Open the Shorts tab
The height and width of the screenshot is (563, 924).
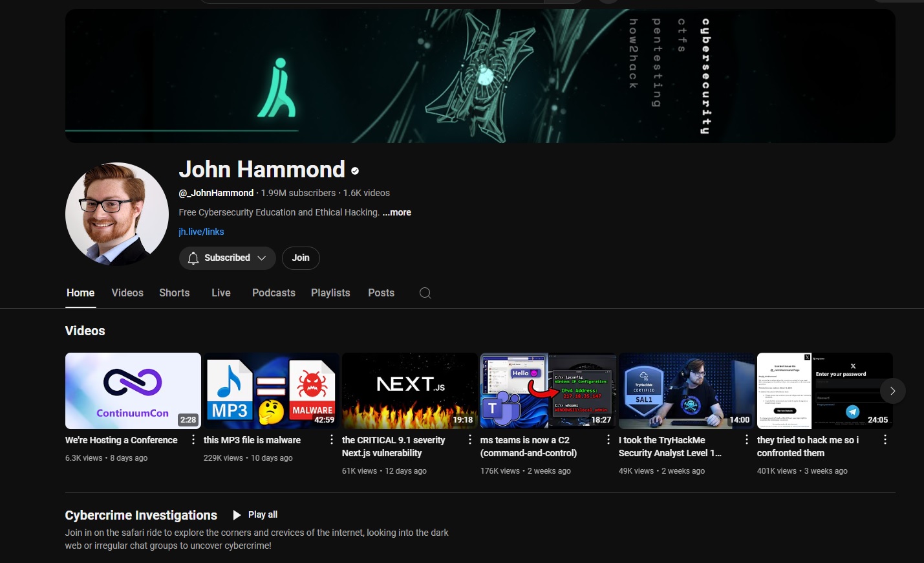coord(175,293)
